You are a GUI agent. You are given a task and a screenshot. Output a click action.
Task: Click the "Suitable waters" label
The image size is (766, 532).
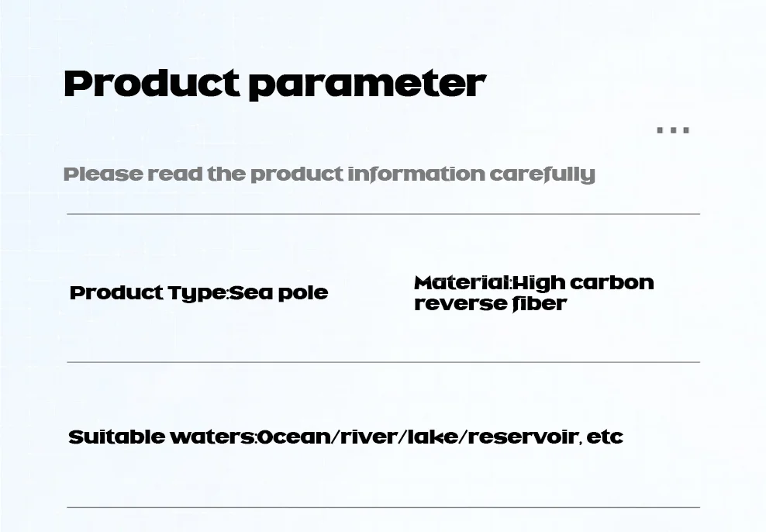point(160,437)
